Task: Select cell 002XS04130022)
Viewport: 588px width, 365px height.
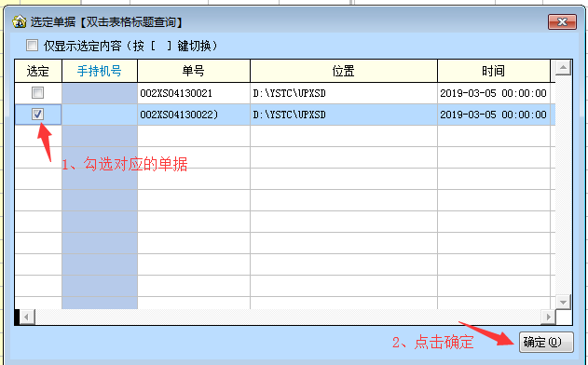Action: [194, 115]
